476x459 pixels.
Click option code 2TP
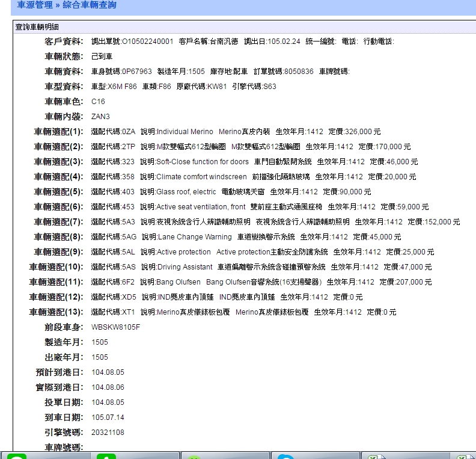coord(128,147)
